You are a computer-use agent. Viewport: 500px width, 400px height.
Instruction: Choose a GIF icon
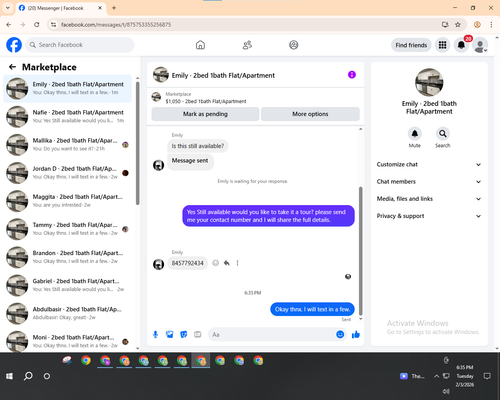pos(198,334)
